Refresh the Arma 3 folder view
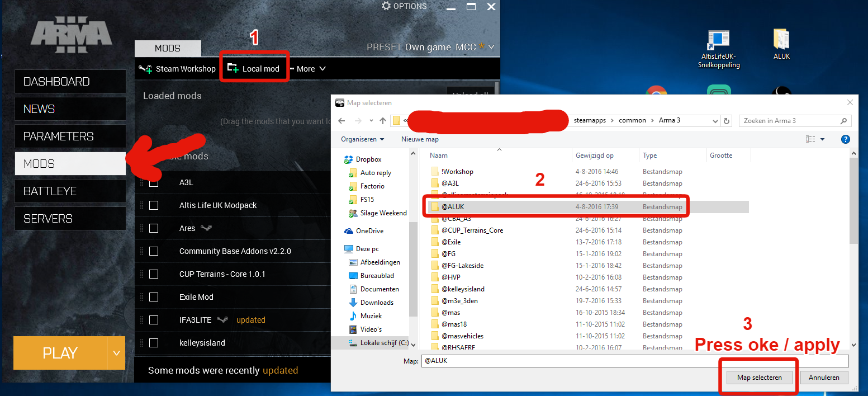Screen dimensions: 868x396 (727, 121)
